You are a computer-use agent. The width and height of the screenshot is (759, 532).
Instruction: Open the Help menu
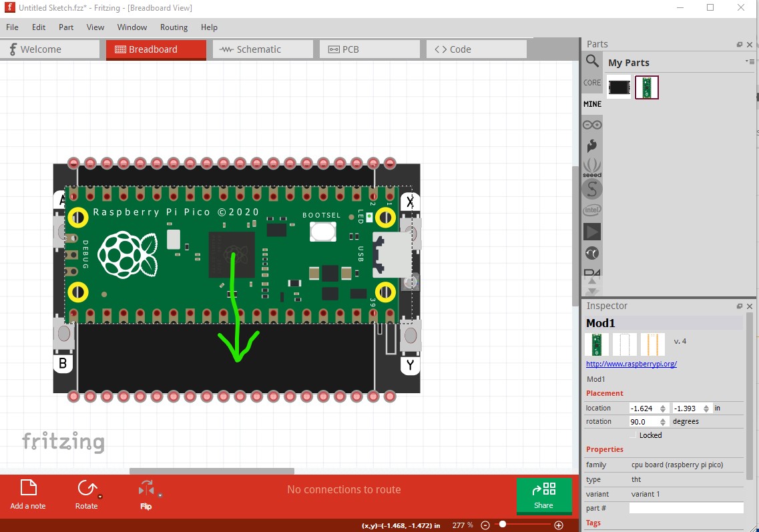click(209, 27)
